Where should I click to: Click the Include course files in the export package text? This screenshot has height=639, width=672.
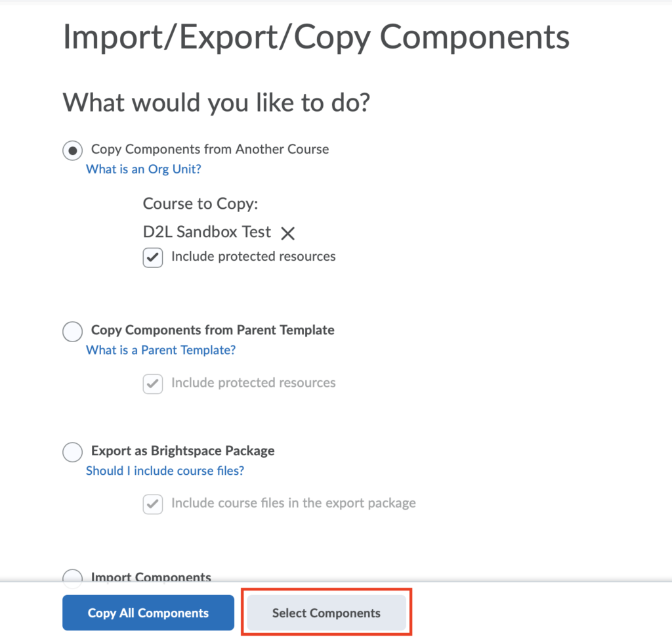coord(293,502)
